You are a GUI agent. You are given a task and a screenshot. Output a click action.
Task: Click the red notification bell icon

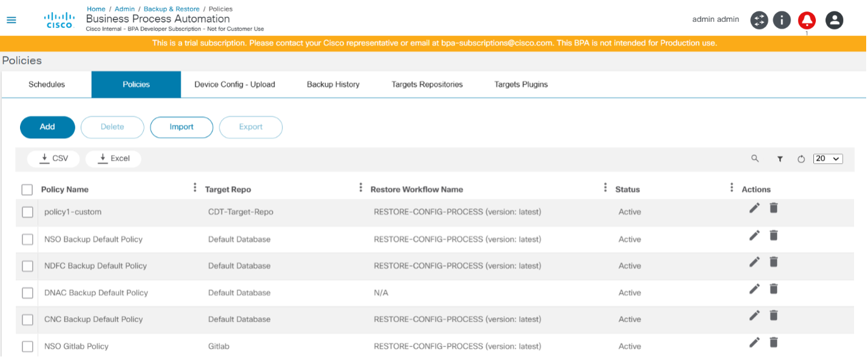point(807,20)
